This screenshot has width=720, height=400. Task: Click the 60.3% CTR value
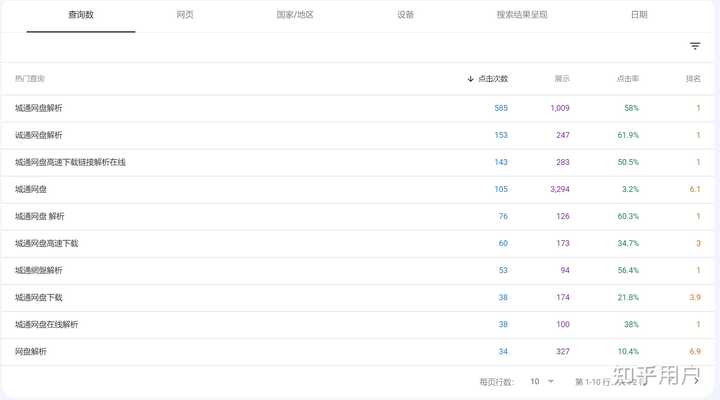pos(628,216)
